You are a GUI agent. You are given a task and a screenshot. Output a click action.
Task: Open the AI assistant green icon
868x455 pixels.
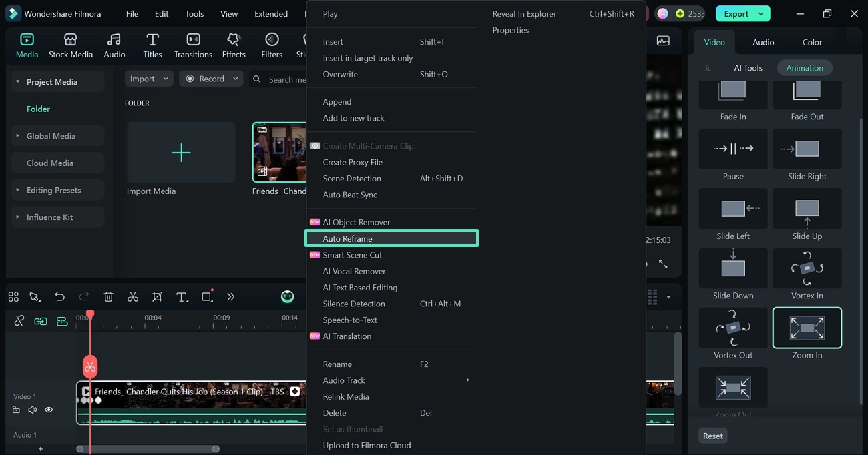pyautogui.click(x=287, y=296)
